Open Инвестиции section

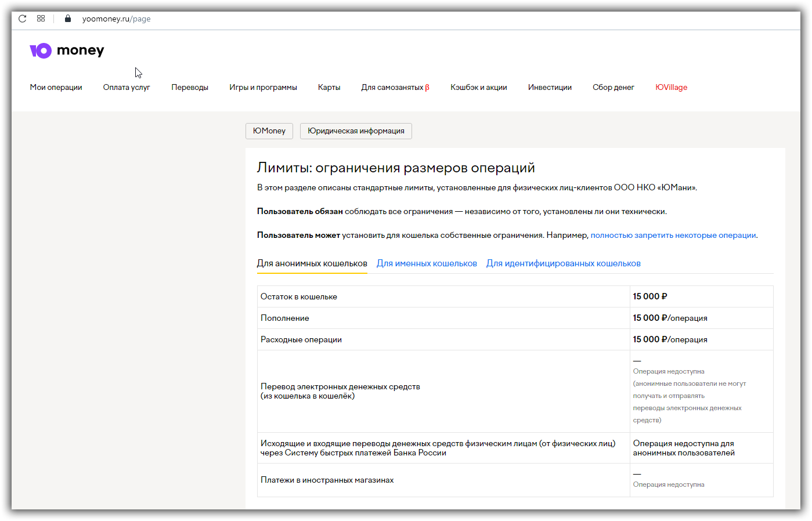coord(550,88)
